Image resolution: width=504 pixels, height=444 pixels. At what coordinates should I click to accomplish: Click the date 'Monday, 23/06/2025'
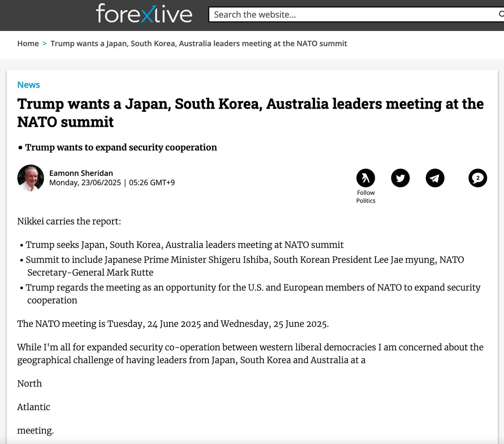point(85,183)
